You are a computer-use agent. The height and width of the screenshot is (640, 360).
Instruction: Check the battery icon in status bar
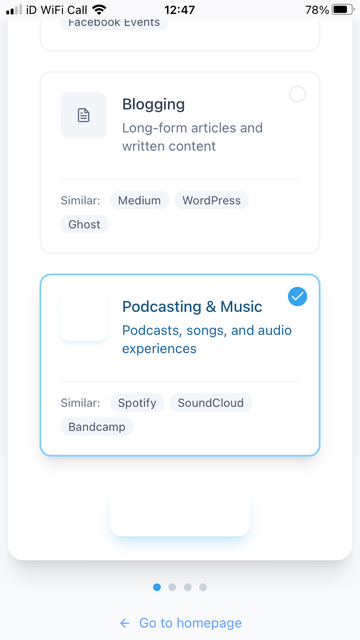[x=342, y=9]
